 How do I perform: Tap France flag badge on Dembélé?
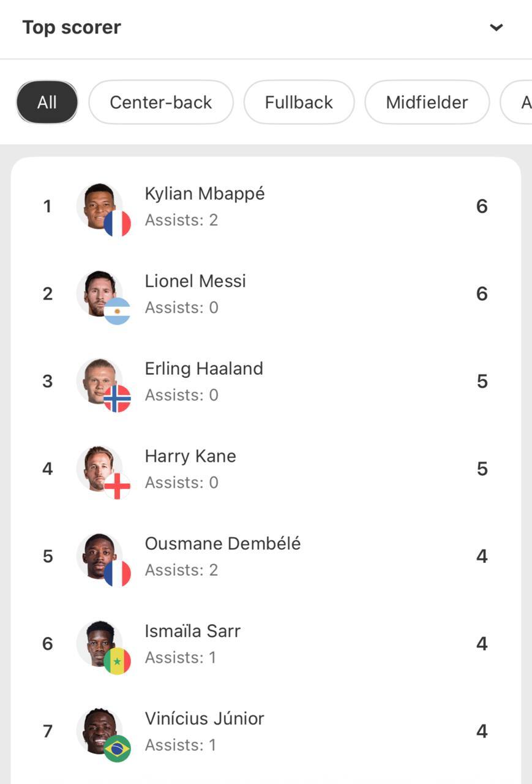pos(117,574)
